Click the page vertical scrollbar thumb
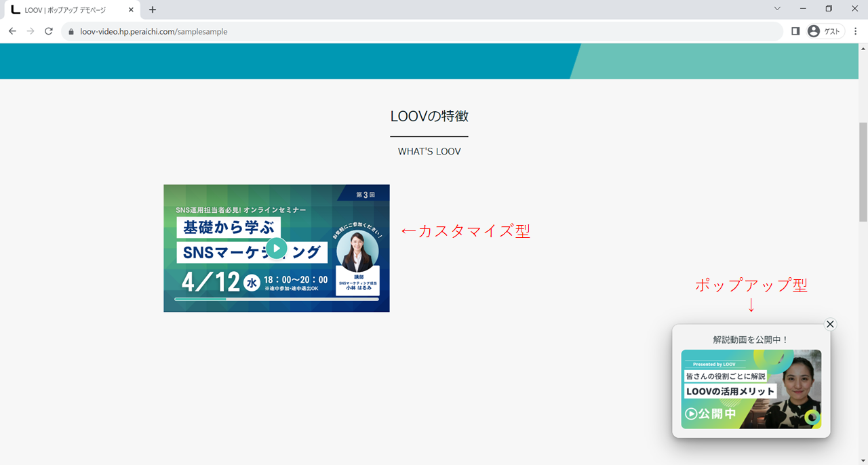 [x=863, y=172]
